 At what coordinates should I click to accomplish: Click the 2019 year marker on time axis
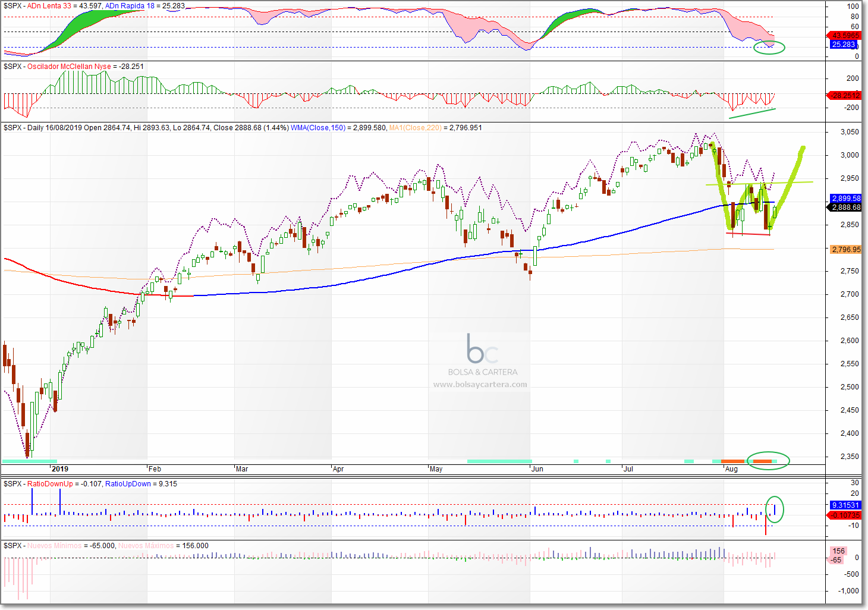click(x=60, y=469)
